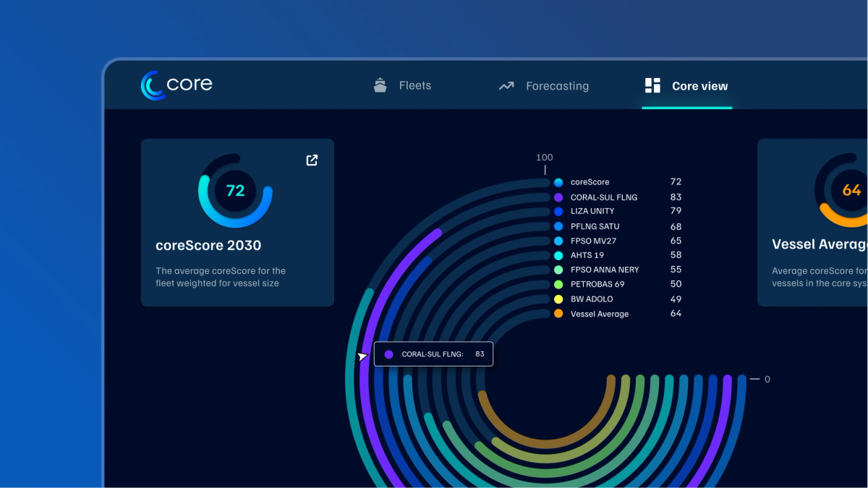Click the purple CORAL-SUL FLNG legend dot
Screen dimensions: 868x488
[x=558, y=197]
